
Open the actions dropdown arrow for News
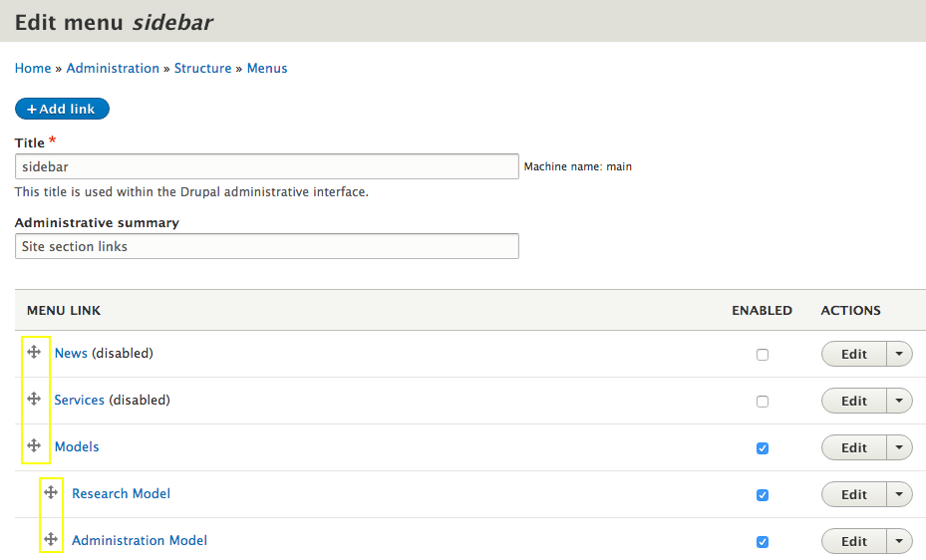[x=899, y=354]
